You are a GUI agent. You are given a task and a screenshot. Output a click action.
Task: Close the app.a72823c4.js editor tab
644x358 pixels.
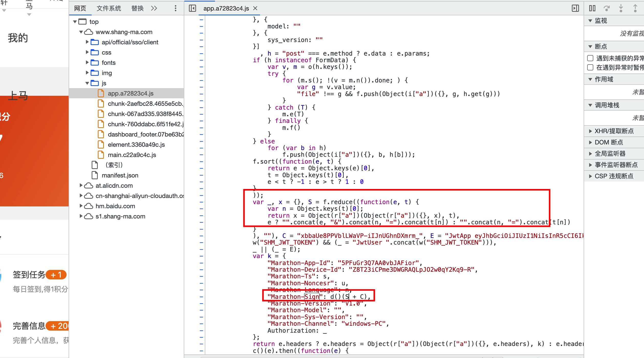[x=255, y=8]
